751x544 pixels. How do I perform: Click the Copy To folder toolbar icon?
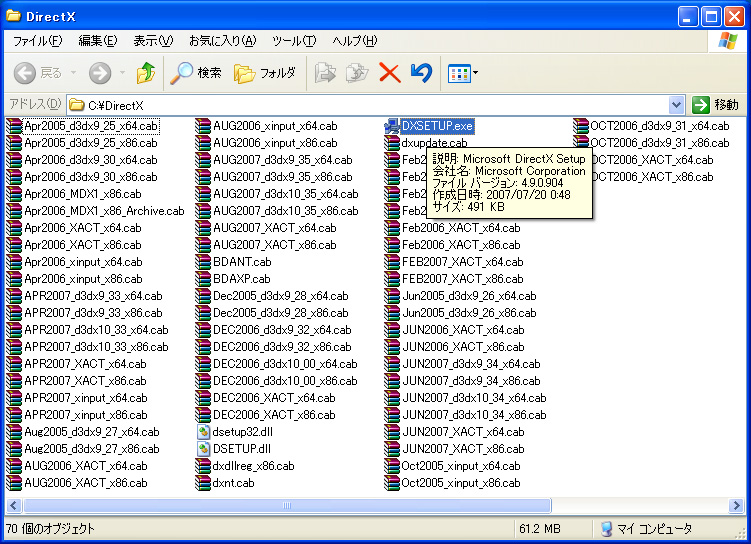pos(357,73)
